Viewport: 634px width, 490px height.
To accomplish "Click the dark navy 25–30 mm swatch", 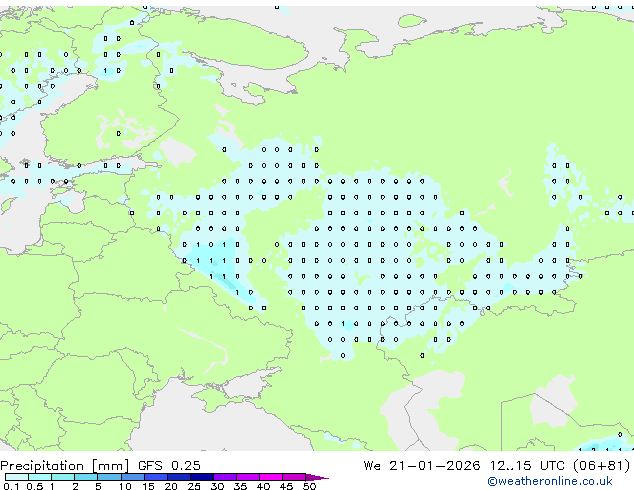I will point(202,477).
